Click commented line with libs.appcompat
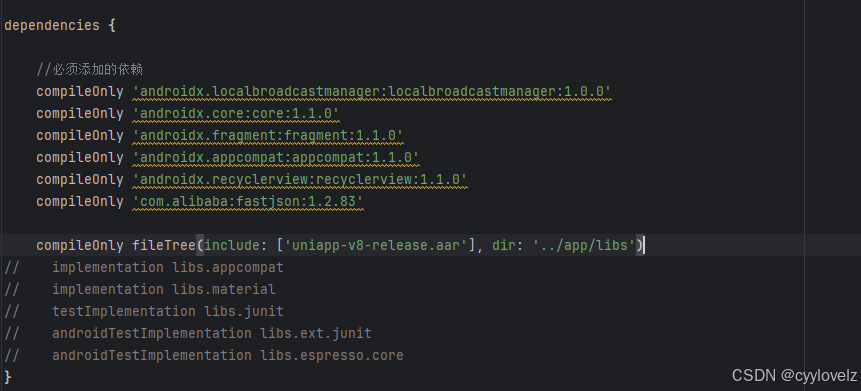 [144, 267]
